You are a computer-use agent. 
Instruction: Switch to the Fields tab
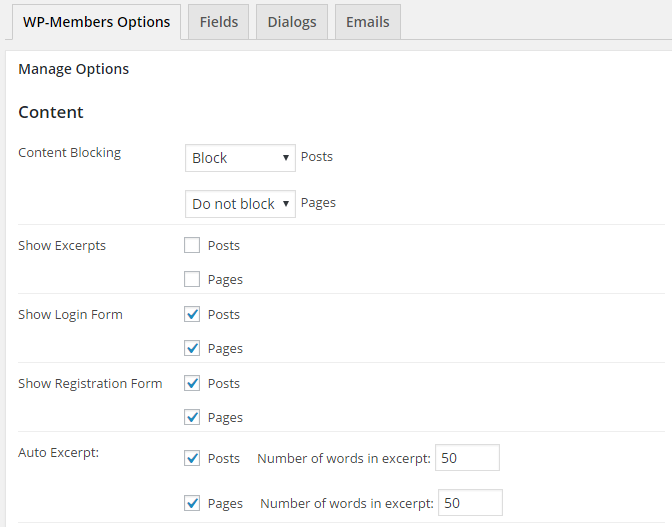pyautogui.click(x=219, y=22)
